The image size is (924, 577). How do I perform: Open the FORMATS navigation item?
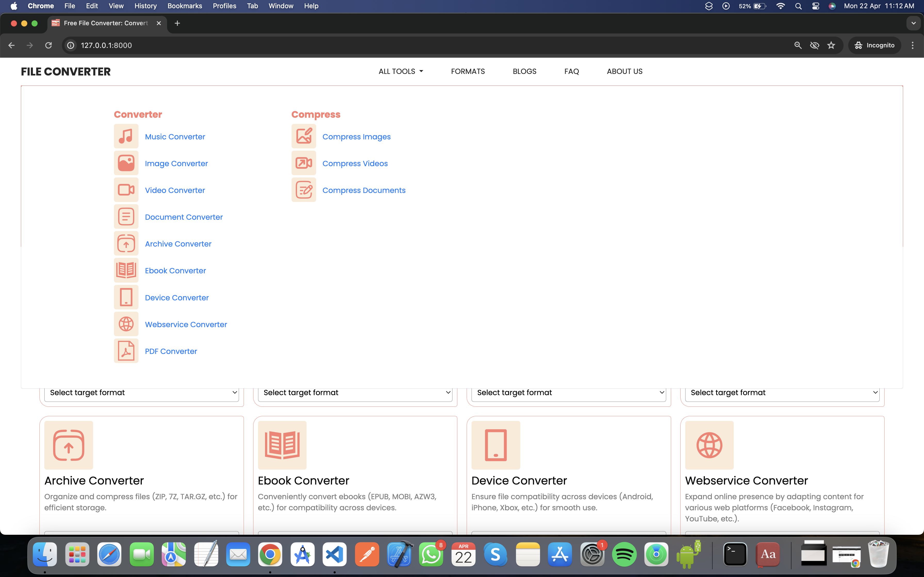pos(468,71)
